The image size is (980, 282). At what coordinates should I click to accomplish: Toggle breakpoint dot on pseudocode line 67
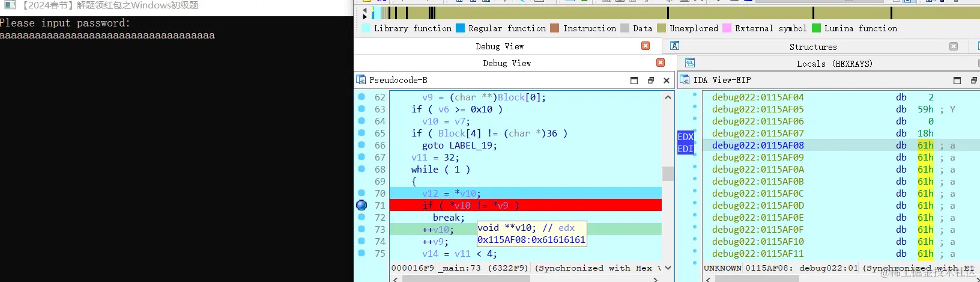click(x=361, y=157)
